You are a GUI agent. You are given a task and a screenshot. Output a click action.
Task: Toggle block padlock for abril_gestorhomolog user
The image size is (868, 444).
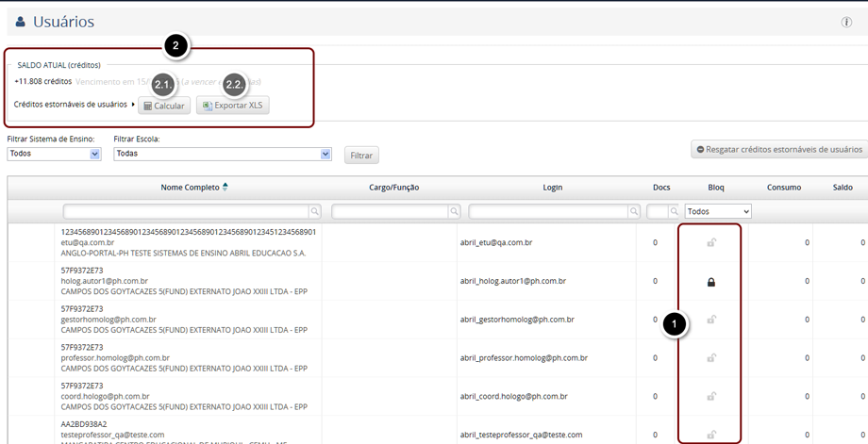[x=711, y=320]
